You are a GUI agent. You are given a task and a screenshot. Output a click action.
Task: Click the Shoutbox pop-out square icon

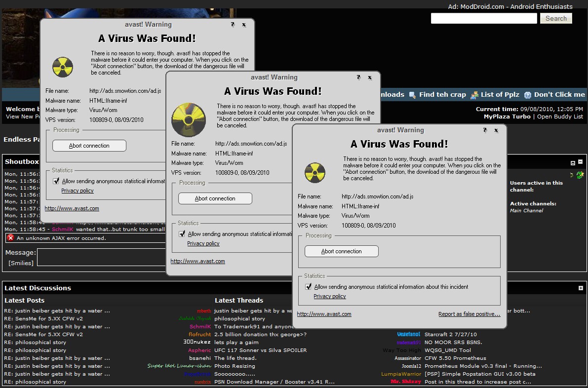tap(573, 162)
